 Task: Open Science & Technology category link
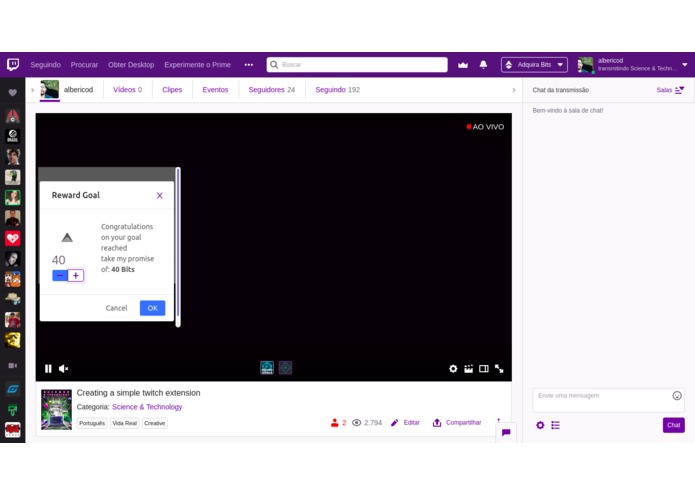pos(147,407)
